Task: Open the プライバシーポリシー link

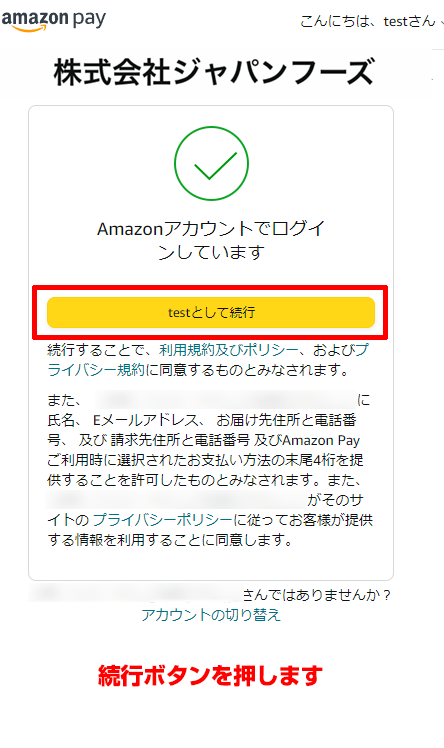Action: click(162, 519)
